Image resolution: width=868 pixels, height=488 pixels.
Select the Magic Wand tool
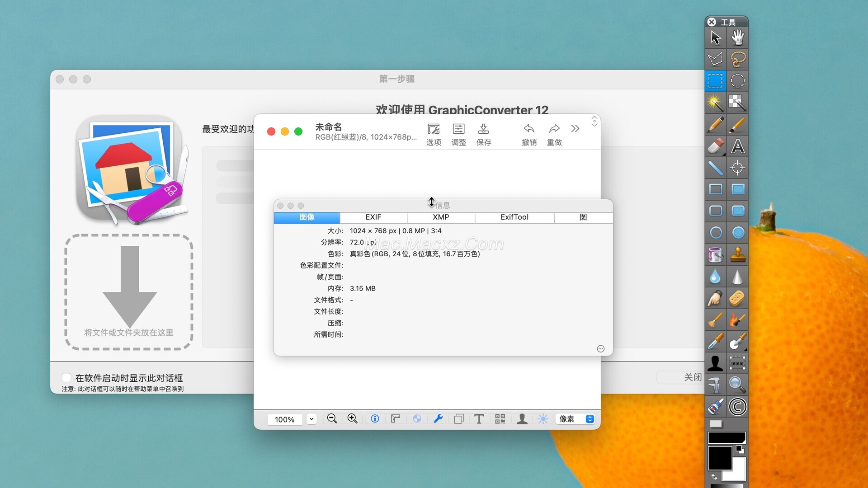tap(715, 103)
